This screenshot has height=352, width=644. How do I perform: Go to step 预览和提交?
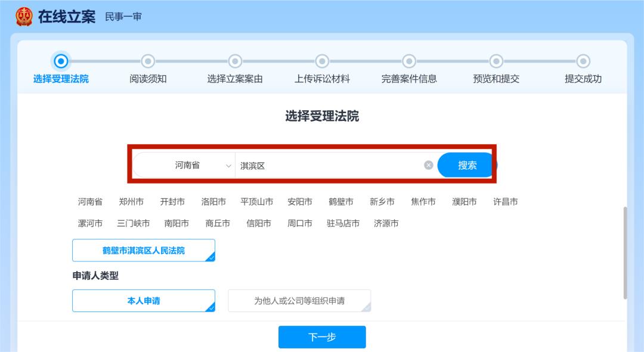point(496,79)
